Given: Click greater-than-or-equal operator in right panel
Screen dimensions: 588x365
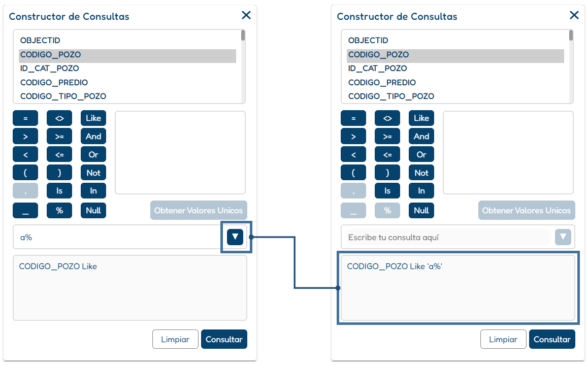Looking at the screenshot, I should [387, 137].
